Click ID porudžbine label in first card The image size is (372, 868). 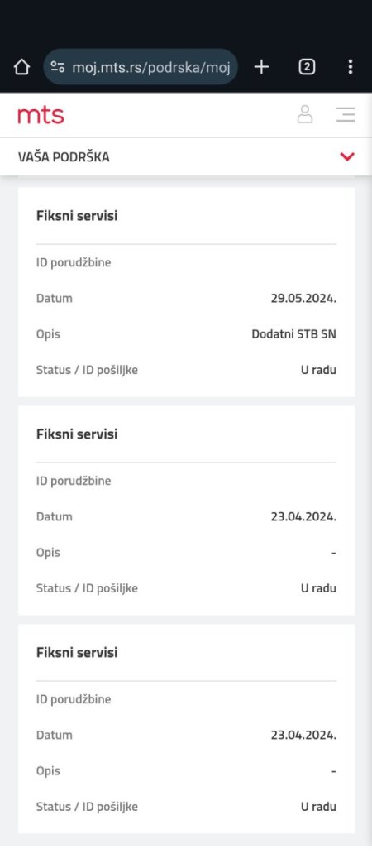[x=74, y=263]
